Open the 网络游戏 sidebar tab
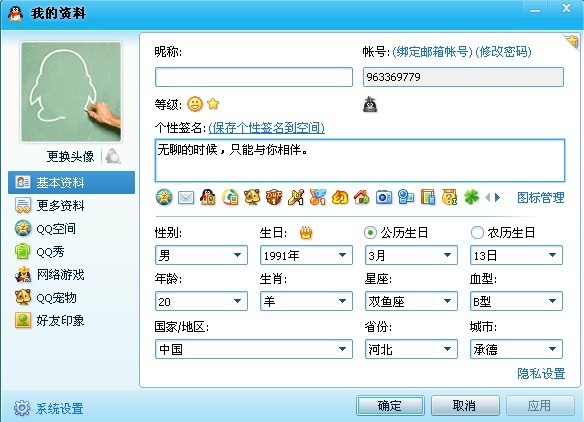Image resolution: width=584 pixels, height=422 pixels. (x=72, y=275)
